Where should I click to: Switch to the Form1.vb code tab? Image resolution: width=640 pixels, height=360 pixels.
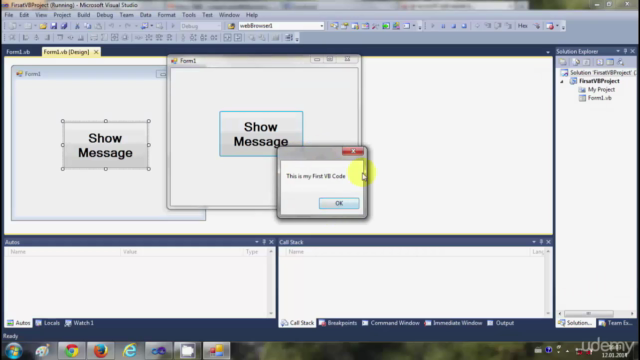pos(18,52)
